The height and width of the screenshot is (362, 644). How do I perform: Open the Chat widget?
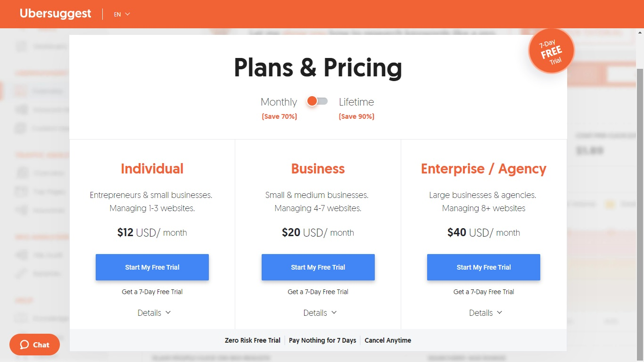tap(34, 345)
